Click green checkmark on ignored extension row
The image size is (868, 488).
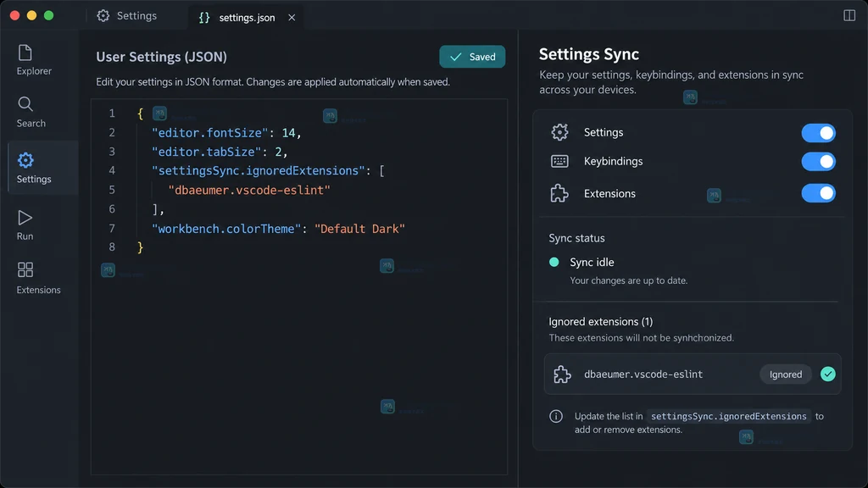pos(827,374)
